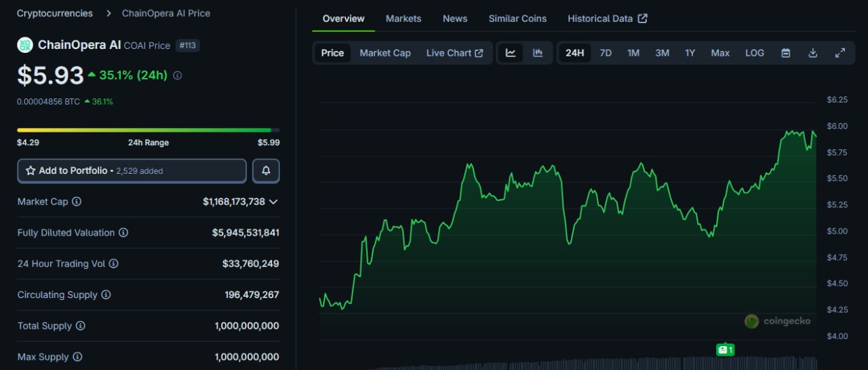Download chart data icon
The image size is (868, 370).
812,53
